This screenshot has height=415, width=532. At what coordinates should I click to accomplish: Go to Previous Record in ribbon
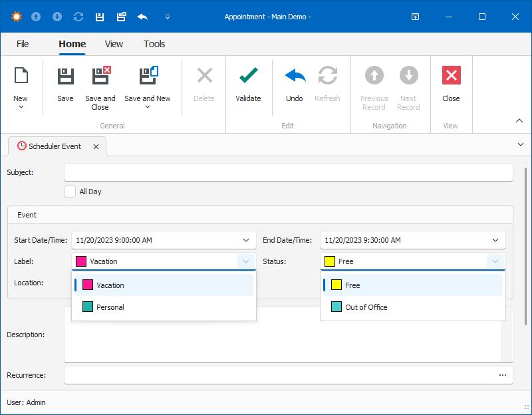coord(374,88)
